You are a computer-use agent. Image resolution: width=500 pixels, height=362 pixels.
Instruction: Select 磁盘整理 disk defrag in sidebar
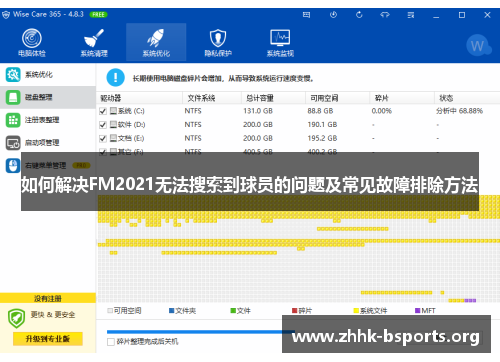[x=48, y=97]
